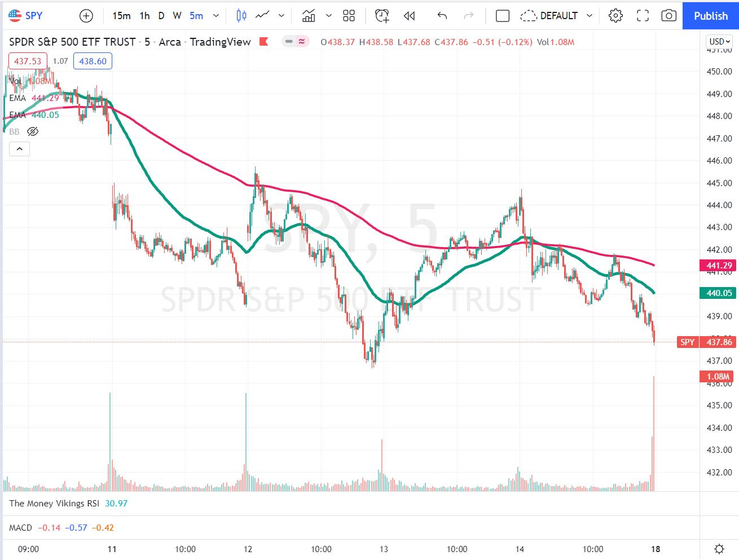Click the 437.53 sell price button
Image resolution: width=739 pixels, height=560 pixels.
(28, 61)
